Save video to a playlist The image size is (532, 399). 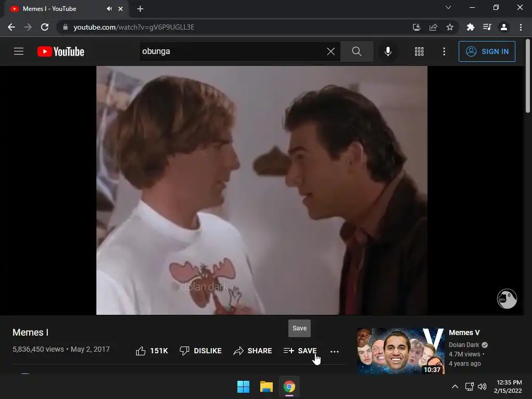[300, 351]
